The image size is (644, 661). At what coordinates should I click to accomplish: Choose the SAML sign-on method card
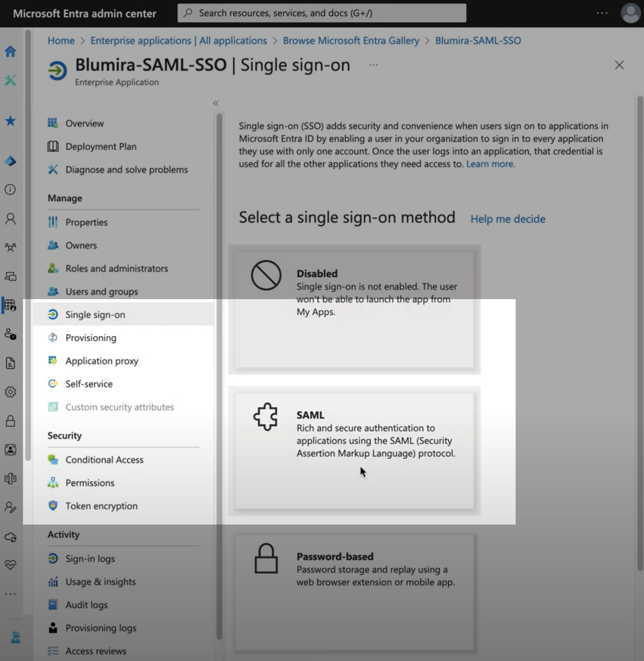(x=354, y=451)
